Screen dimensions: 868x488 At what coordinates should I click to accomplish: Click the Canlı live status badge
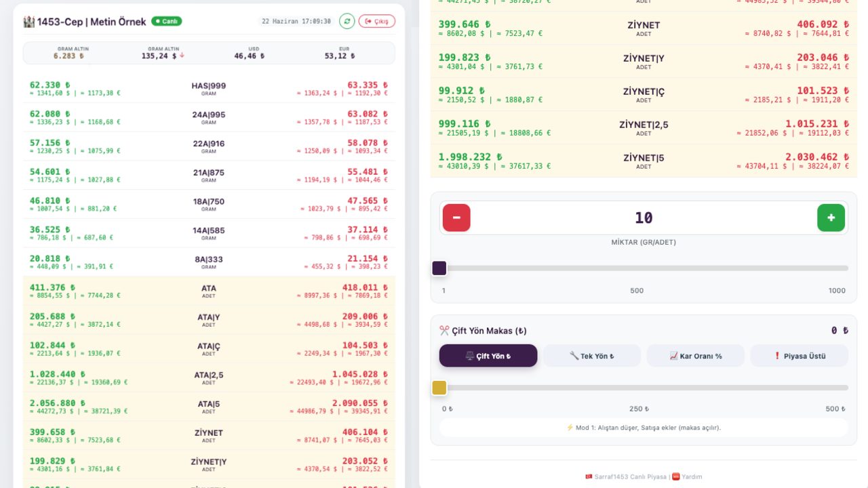click(167, 21)
